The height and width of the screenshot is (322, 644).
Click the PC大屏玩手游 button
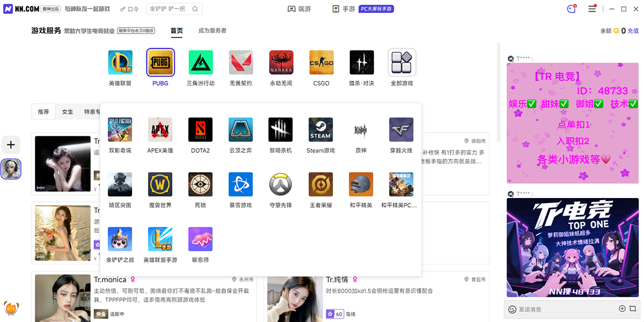point(376,9)
